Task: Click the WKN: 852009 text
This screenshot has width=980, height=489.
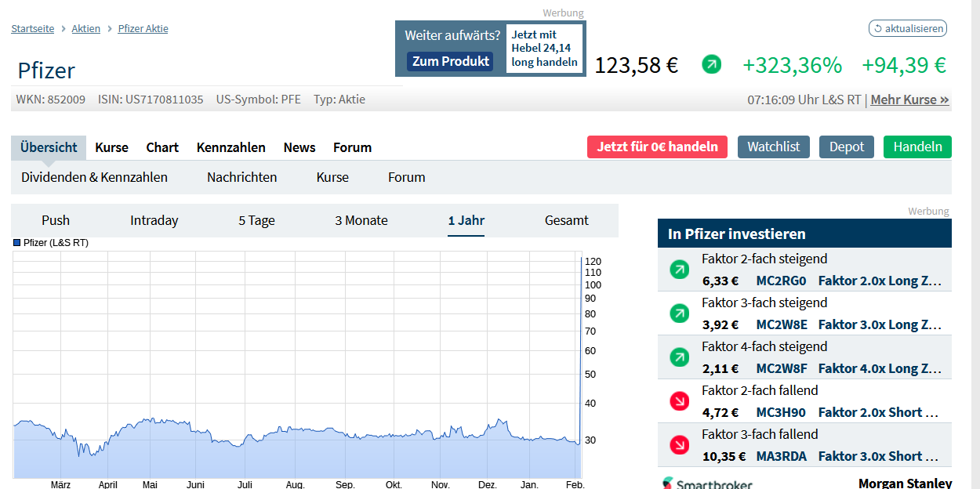Action: (51, 100)
